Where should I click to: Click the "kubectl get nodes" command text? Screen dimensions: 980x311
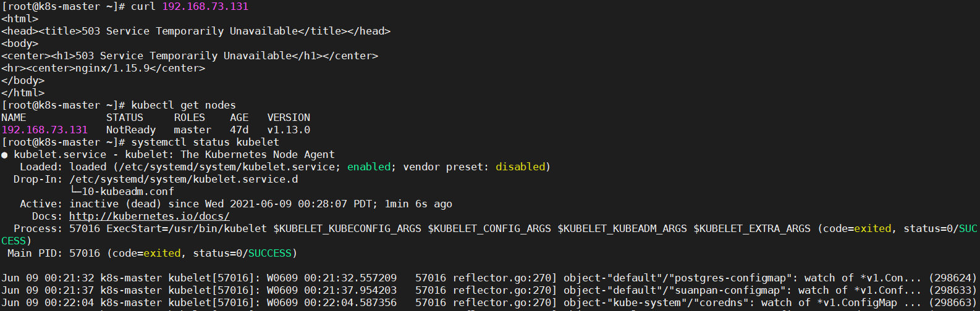click(x=183, y=105)
